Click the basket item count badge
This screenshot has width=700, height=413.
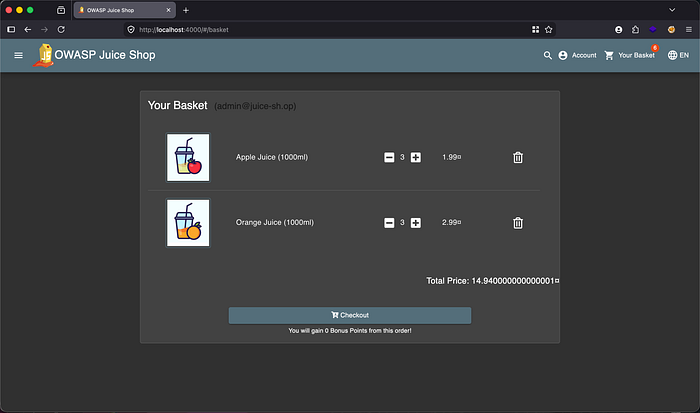(x=654, y=48)
